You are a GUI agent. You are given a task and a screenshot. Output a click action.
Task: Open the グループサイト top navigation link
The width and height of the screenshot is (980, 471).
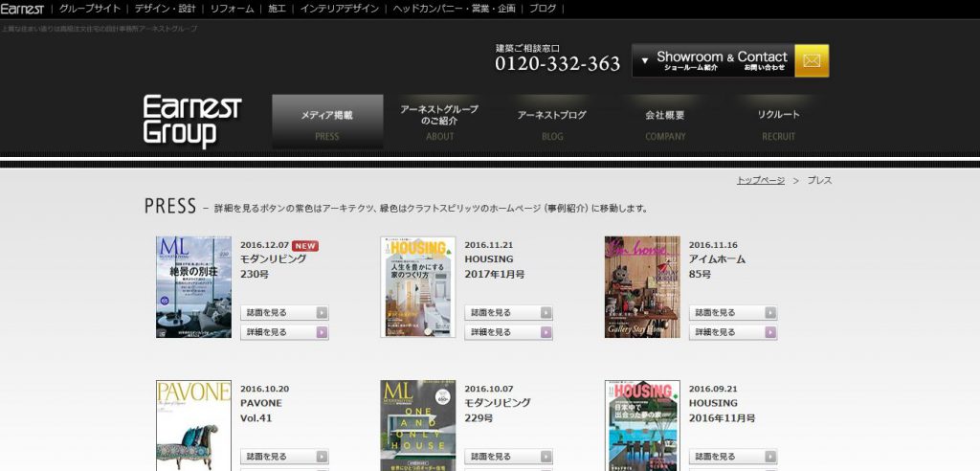tap(90, 9)
